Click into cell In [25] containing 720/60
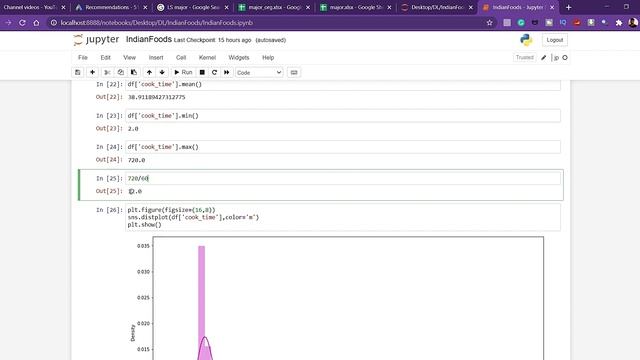Image resolution: width=640 pixels, height=360 pixels. [x=343, y=178]
